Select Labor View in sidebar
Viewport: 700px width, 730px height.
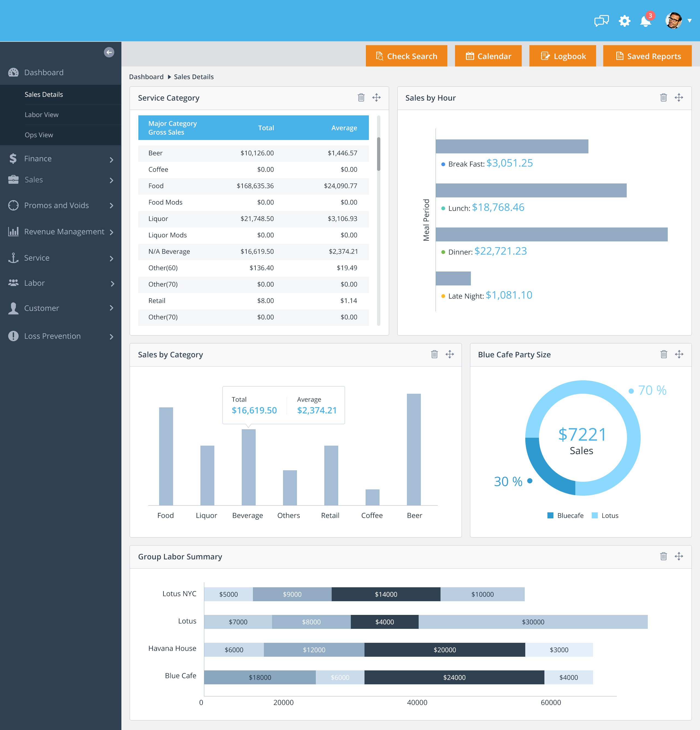point(41,115)
